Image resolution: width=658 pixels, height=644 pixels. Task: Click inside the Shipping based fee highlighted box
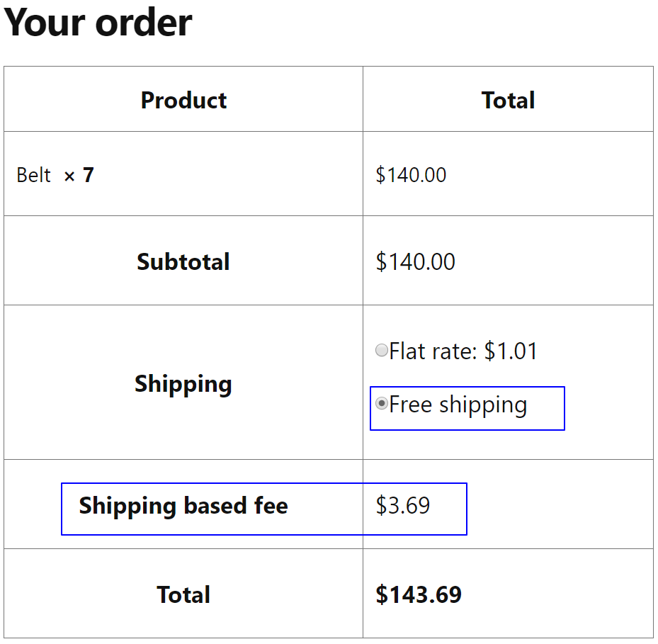click(264, 509)
